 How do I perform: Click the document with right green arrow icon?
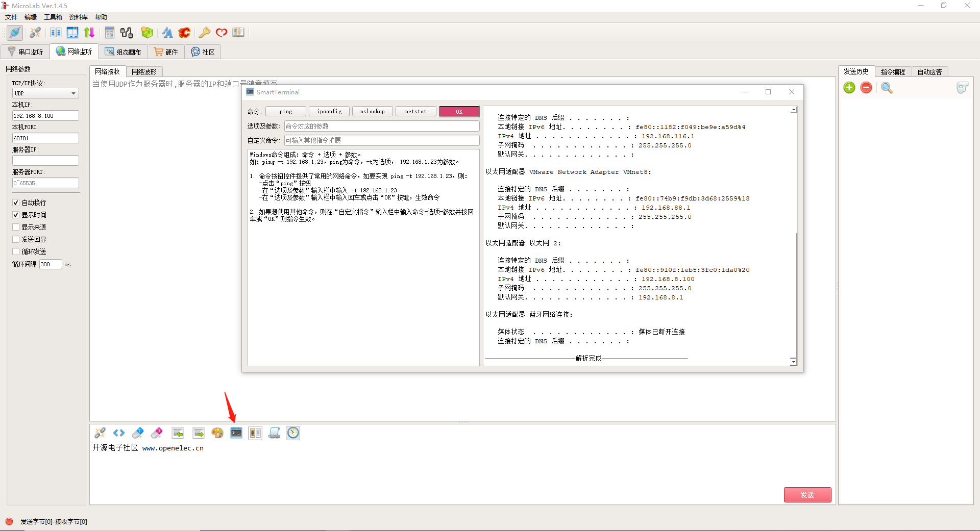tap(199, 433)
